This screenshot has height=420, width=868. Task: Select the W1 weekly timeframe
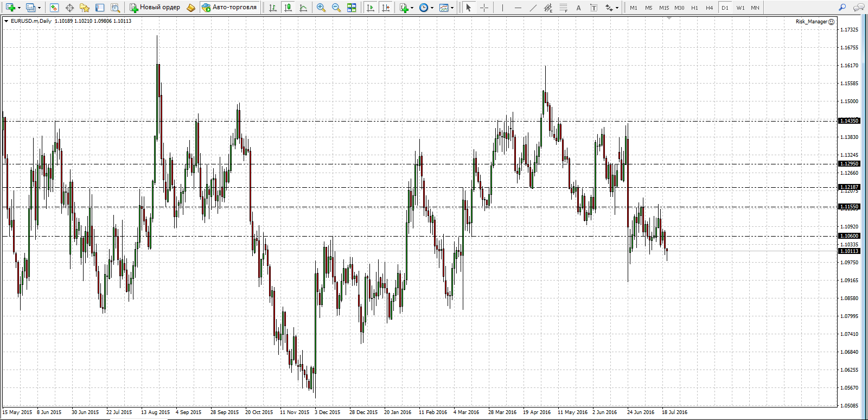pyautogui.click(x=741, y=8)
